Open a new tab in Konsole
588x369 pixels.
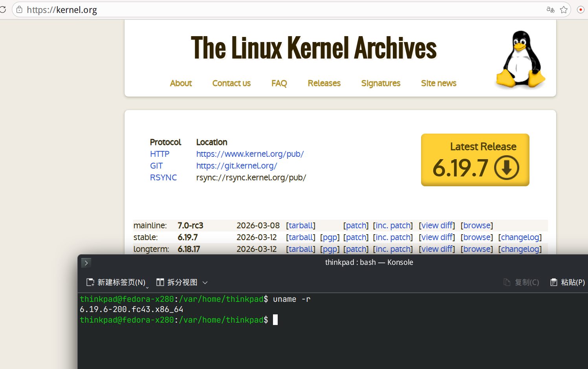pyautogui.click(x=116, y=282)
